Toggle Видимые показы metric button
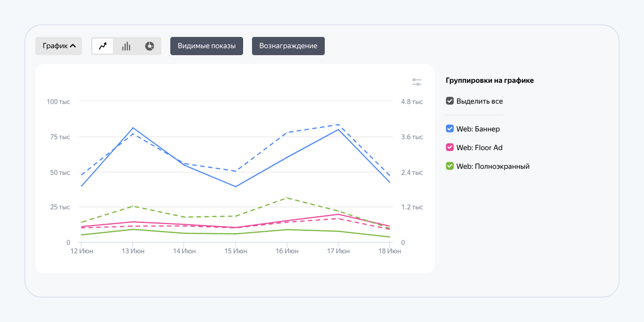The image size is (644, 322). point(207,46)
